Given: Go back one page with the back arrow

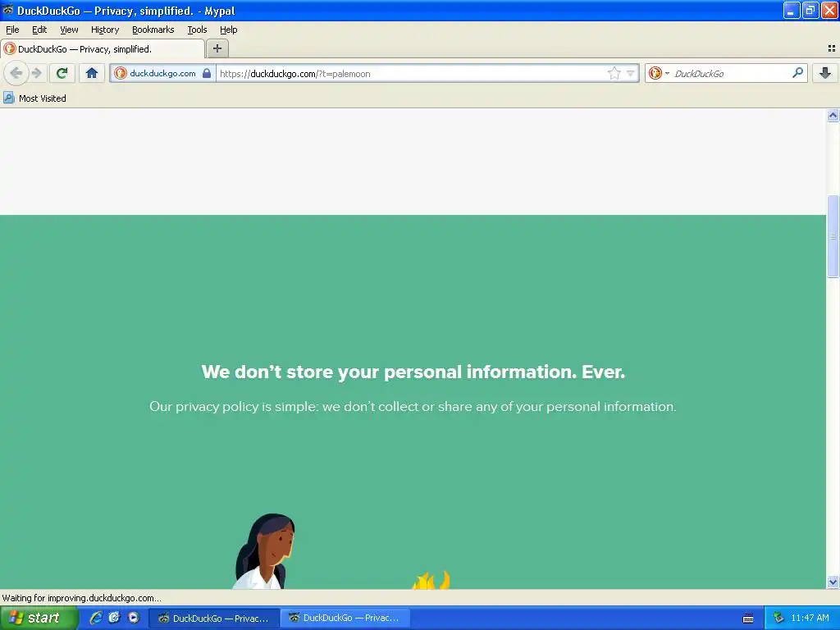Looking at the screenshot, I should [x=16, y=73].
